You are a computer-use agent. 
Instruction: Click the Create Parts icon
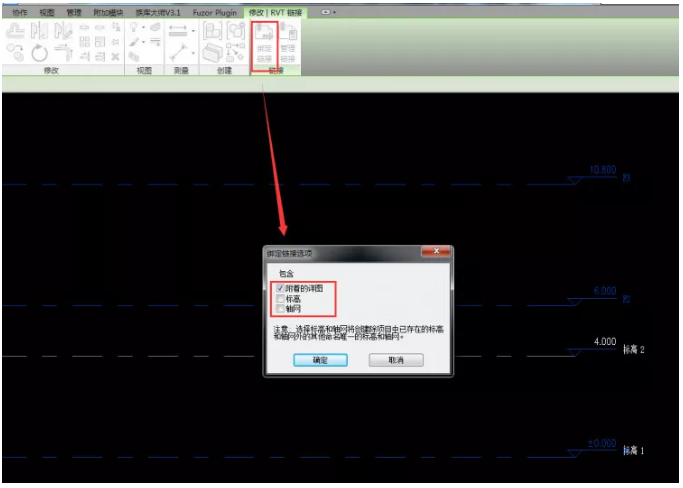click(x=213, y=53)
